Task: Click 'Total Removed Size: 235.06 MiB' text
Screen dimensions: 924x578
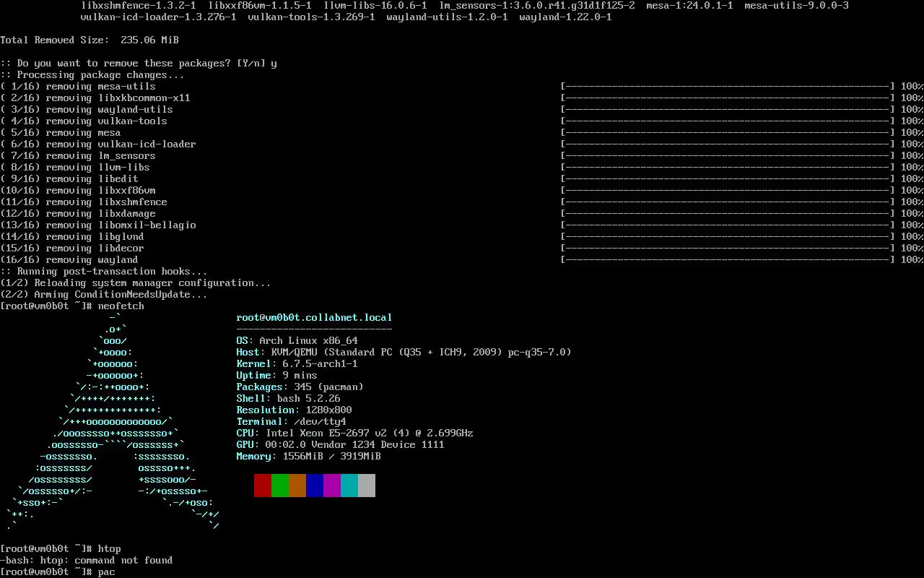Action: coord(90,40)
